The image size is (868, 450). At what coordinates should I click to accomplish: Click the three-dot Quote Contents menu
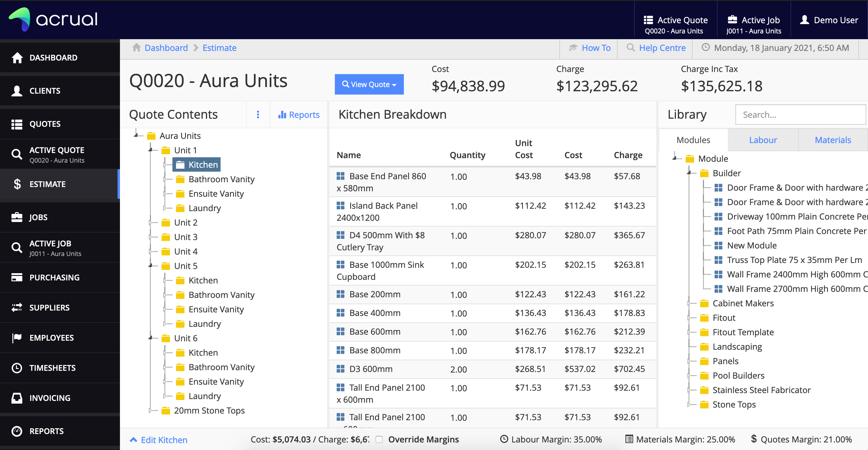[x=258, y=114]
